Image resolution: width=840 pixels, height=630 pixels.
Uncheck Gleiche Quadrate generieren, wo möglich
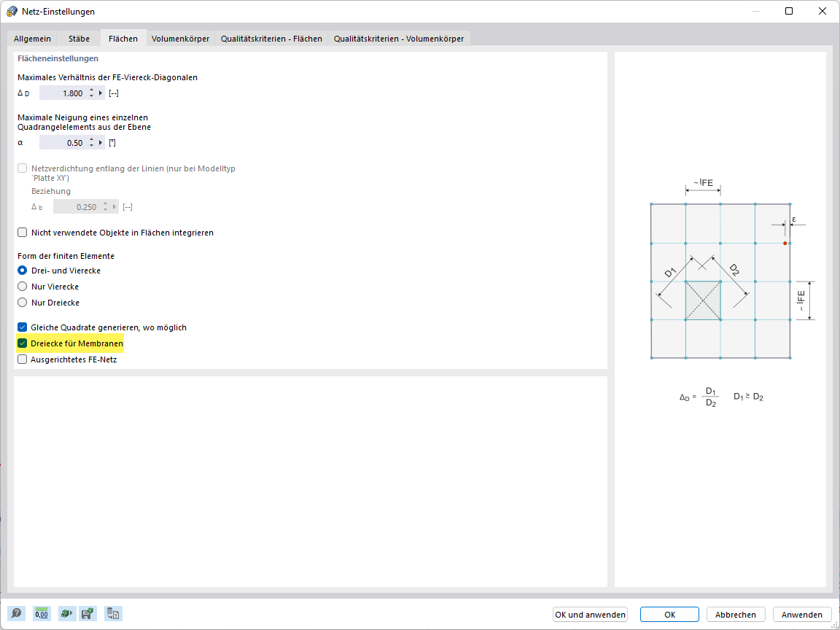23,327
